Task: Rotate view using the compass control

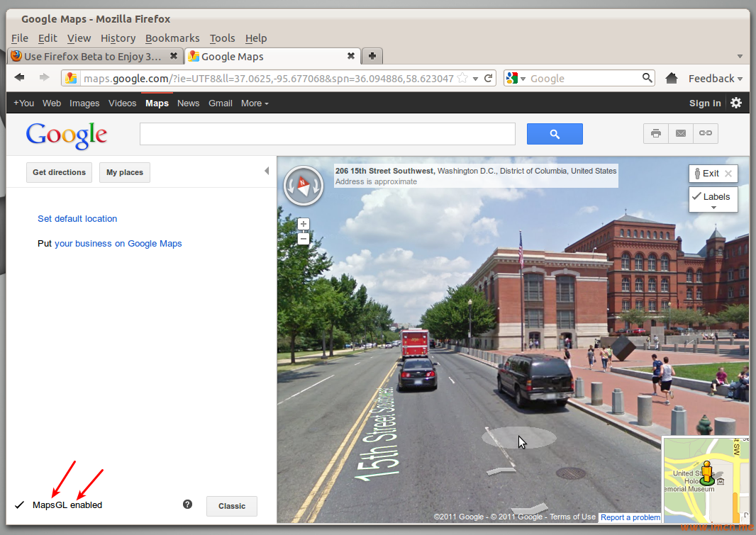Action: [304, 186]
